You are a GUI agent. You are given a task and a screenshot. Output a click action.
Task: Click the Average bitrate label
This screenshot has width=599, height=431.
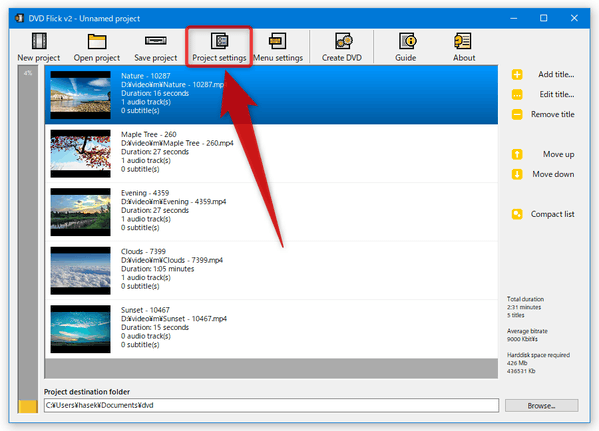pos(527,331)
